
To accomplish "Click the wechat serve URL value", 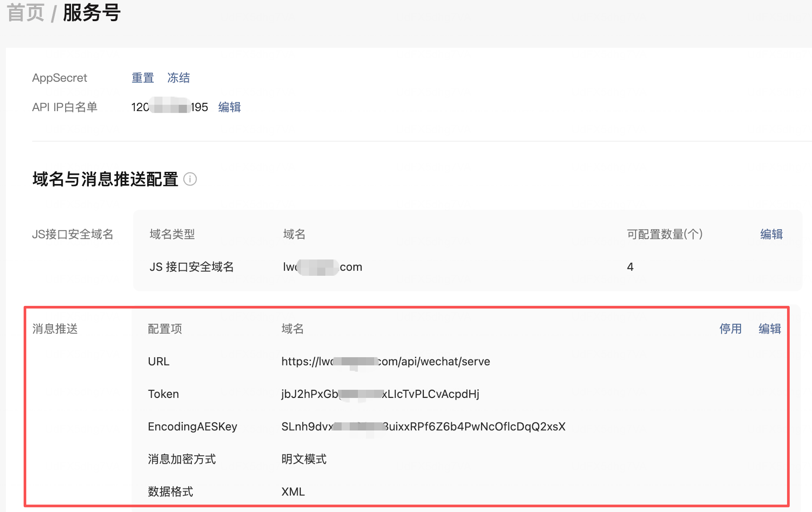I will tap(385, 361).
